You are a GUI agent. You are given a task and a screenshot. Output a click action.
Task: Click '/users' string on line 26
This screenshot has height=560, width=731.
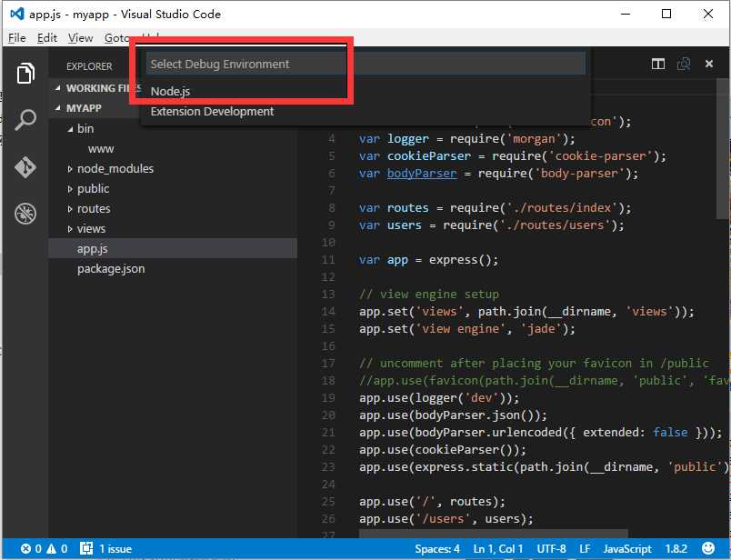click(443, 518)
